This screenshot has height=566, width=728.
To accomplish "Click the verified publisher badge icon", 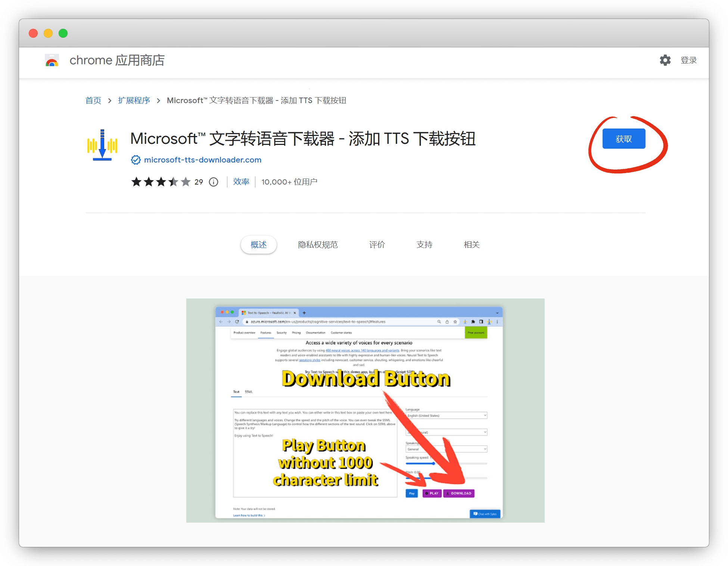I will point(136,160).
